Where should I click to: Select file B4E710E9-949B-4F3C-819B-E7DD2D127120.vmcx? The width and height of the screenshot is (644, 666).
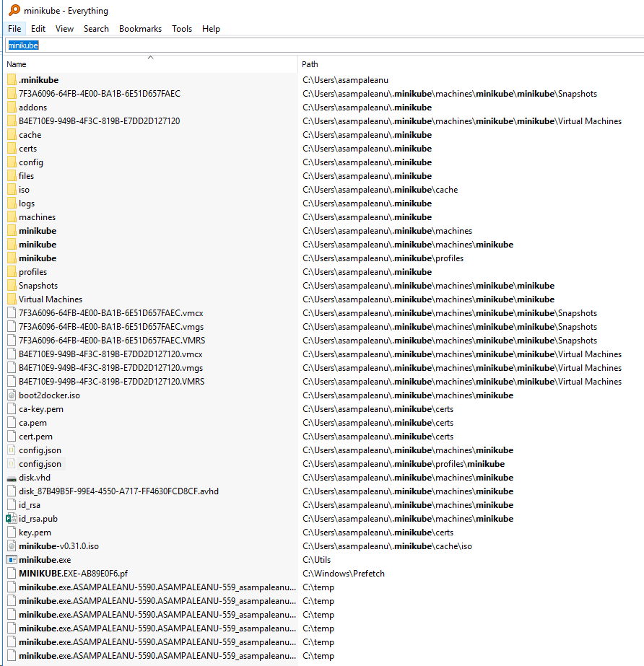pyautogui.click(x=110, y=354)
